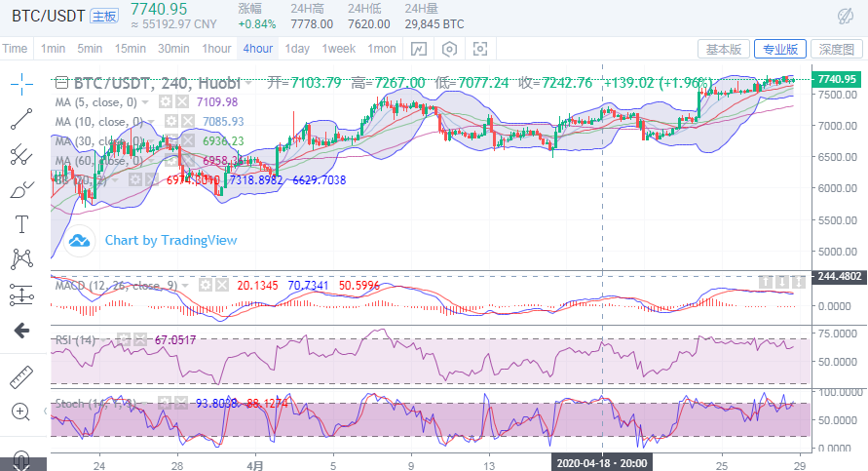Switch to the Time line interval

click(15, 49)
